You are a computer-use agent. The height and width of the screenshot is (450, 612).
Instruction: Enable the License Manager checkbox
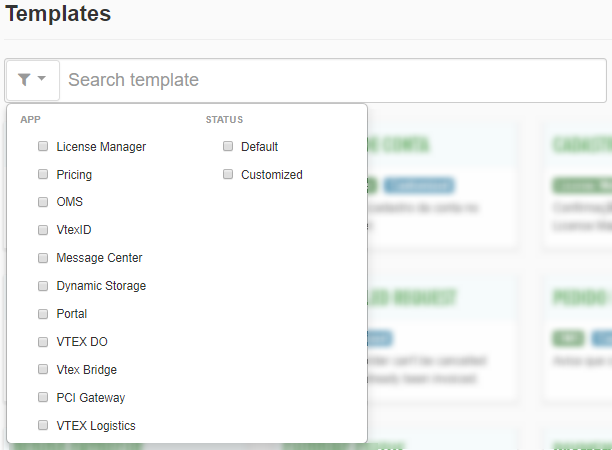tap(43, 146)
